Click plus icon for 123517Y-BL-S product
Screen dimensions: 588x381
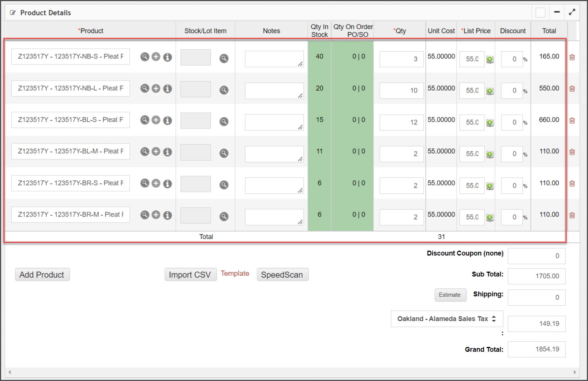pos(156,120)
